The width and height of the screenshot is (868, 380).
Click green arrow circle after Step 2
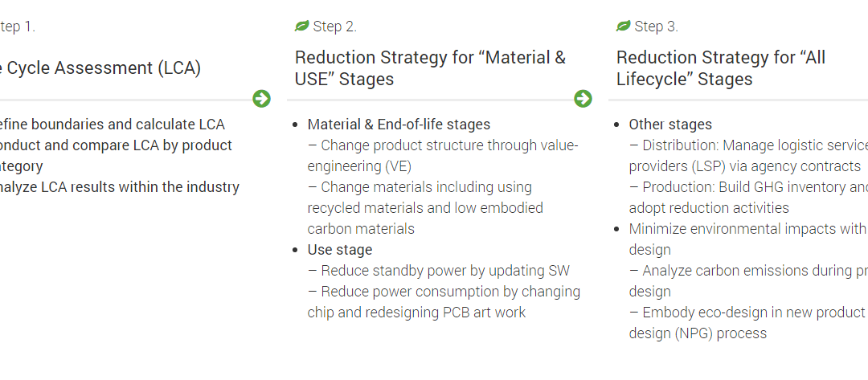click(583, 99)
